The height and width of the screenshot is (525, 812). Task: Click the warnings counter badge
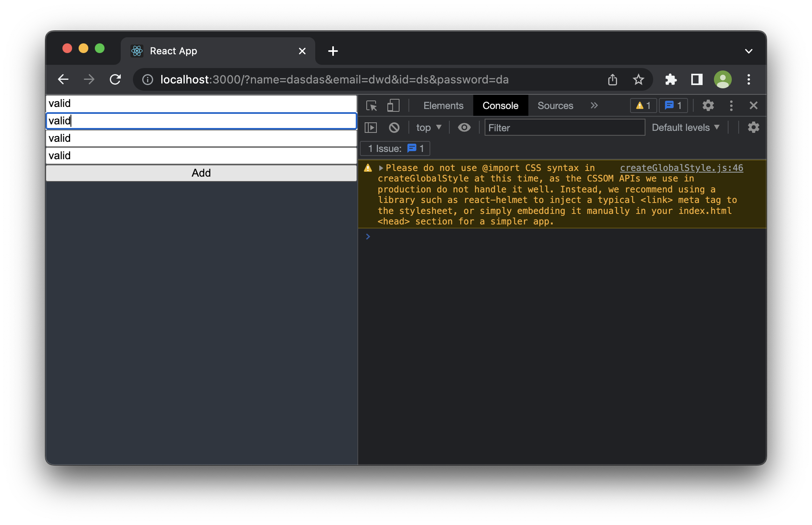643,105
